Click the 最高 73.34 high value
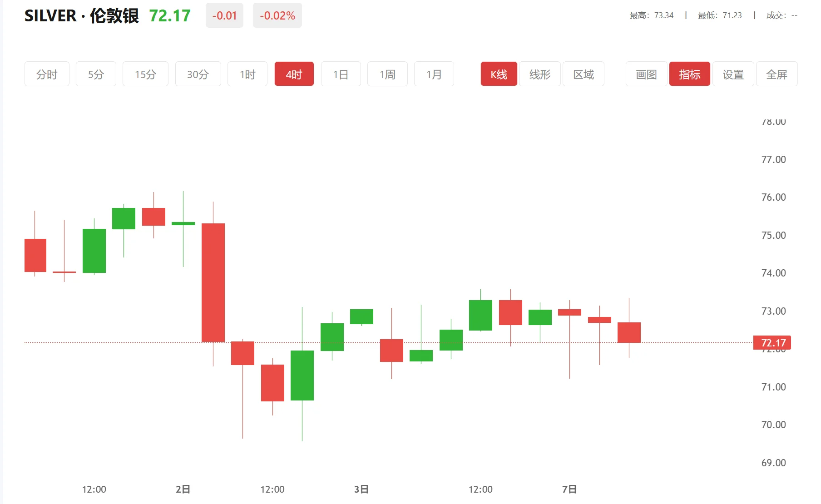This screenshot has width=821, height=504. pyautogui.click(x=651, y=15)
